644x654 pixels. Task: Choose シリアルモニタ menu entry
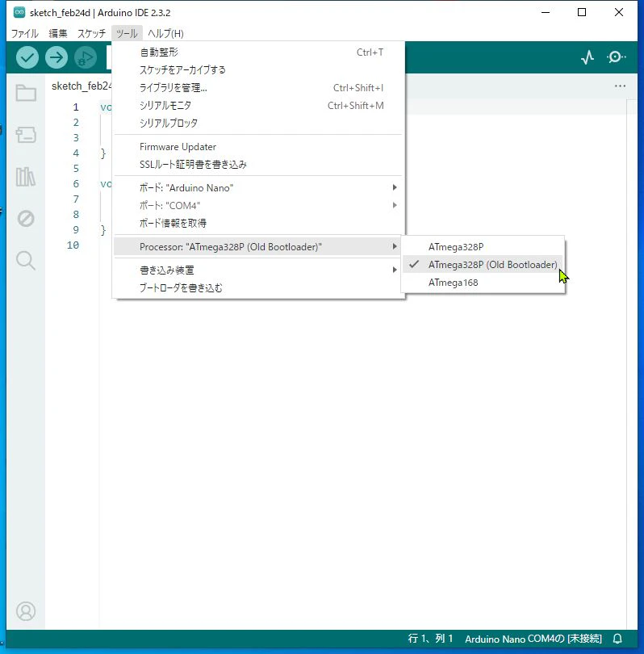[x=258, y=106]
